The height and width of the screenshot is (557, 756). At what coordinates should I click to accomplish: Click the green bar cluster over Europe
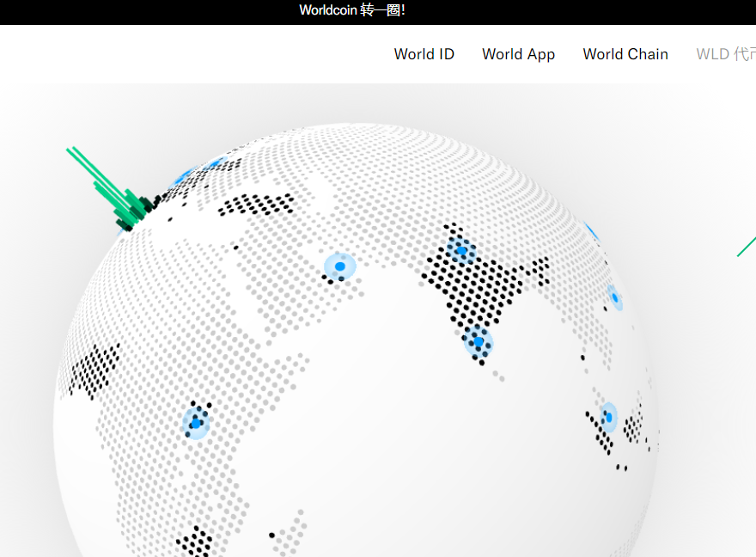point(120,198)
